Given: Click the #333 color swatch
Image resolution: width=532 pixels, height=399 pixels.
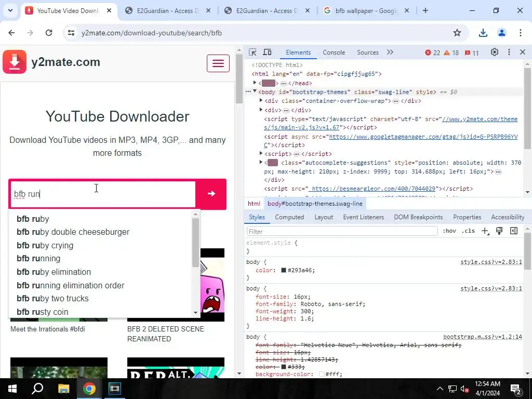Looking at the screenshot, I should click(284, 367).
